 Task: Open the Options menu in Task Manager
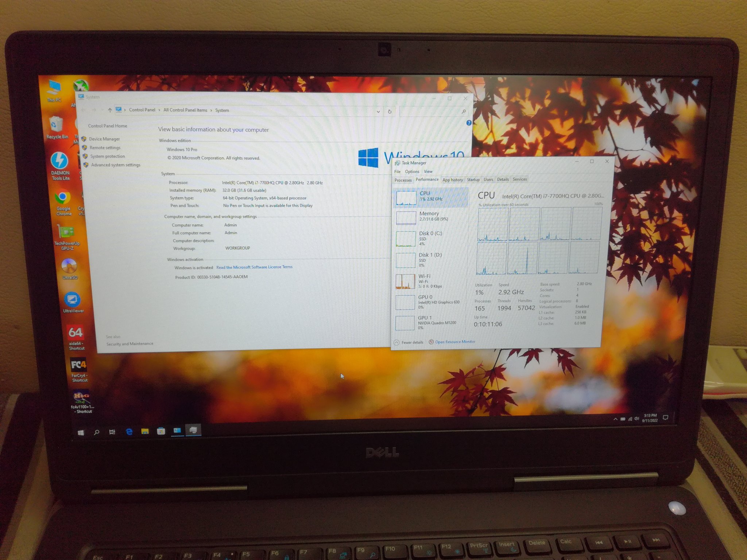point(412,172)
